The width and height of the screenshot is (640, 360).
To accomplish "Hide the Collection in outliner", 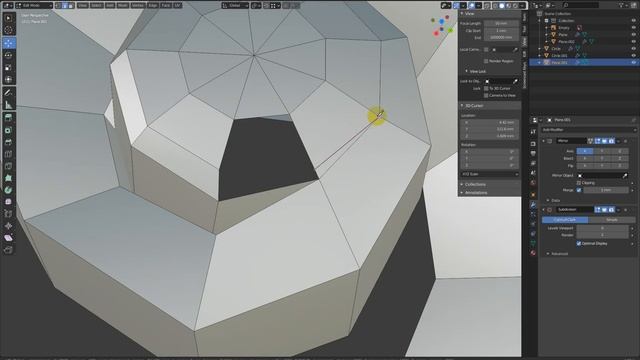I will click(x=633, y=20).
